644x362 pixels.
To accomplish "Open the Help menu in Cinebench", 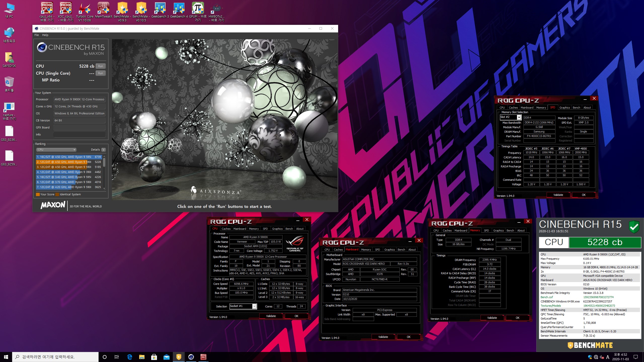I will pyautogui.click(x=45, y=35).
